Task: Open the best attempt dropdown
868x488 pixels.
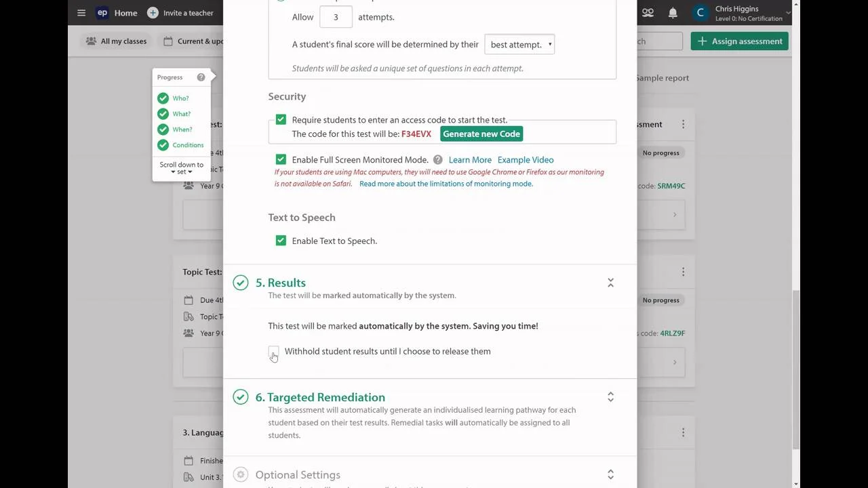Action: 519,45
